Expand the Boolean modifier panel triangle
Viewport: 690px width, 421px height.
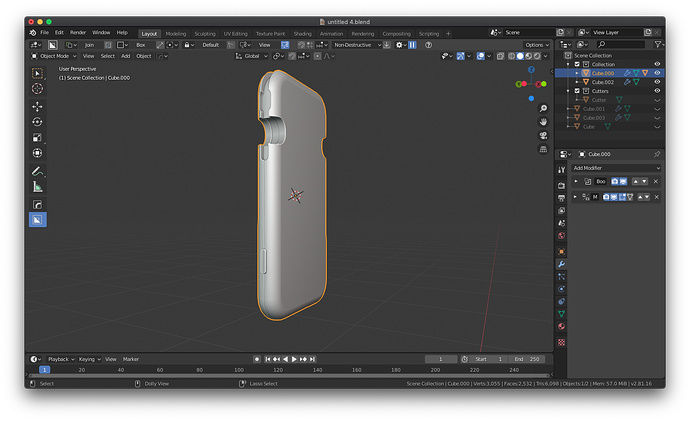[576, 181]
